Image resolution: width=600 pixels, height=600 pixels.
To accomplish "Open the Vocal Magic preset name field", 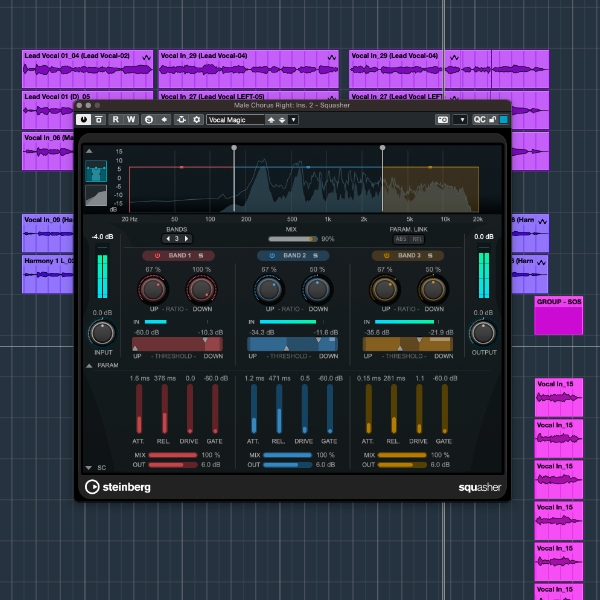I will tap(235, 120).
